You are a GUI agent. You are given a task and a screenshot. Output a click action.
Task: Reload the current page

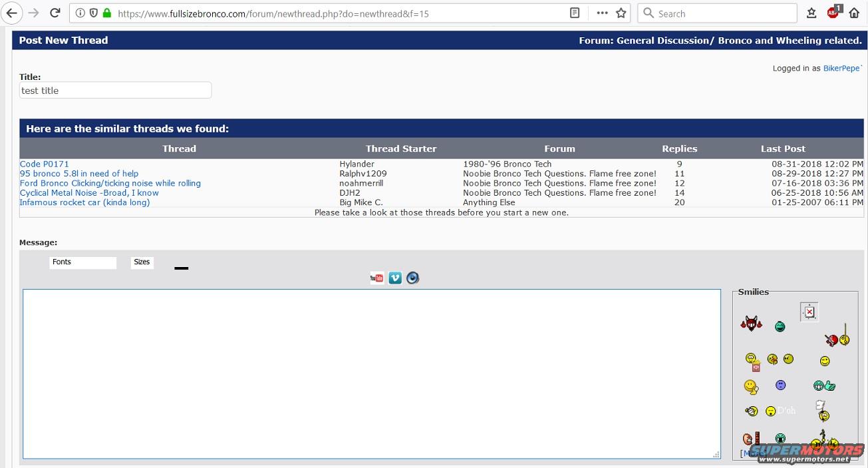pyautogui.click(x=55, y=13)
